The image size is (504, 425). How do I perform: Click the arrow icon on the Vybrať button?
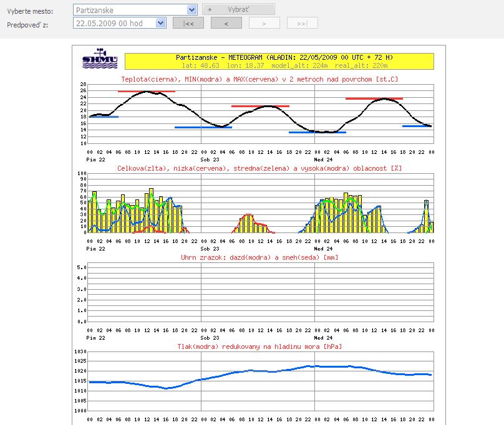tap(210, 9)
